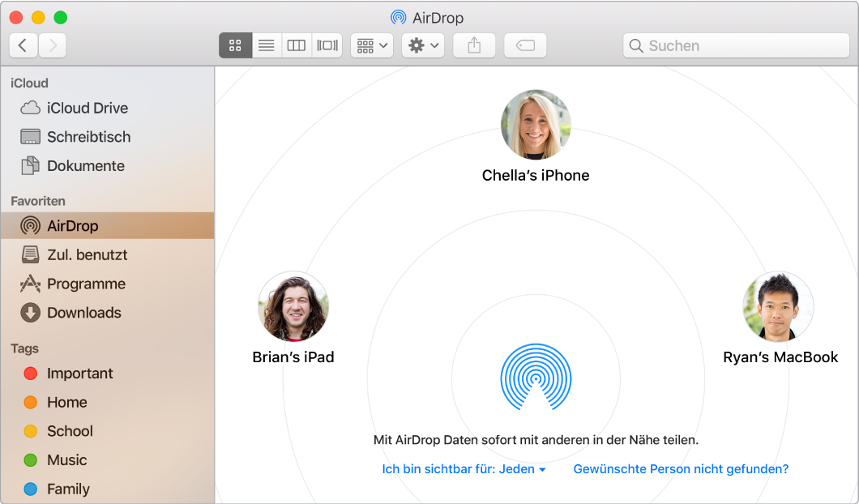Screen dimensions: 859x504
Task: Switch to icon view
Action: (x=235, y=45)
